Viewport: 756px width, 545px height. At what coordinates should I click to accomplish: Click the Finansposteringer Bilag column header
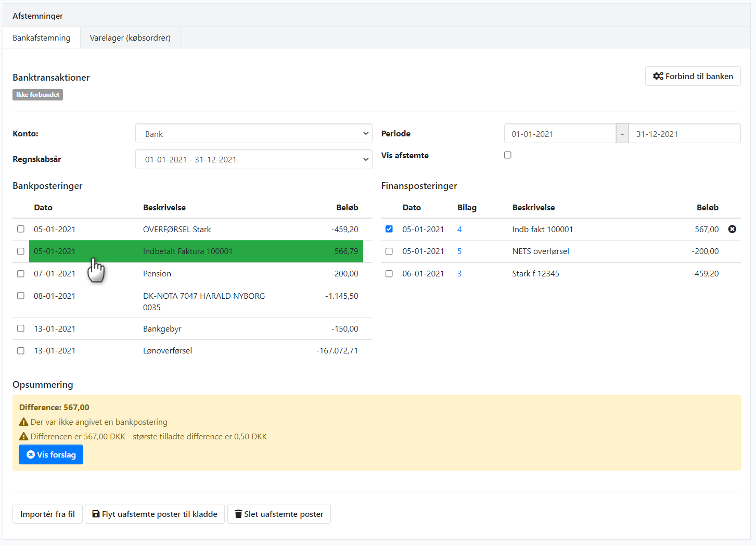point(467,207)
